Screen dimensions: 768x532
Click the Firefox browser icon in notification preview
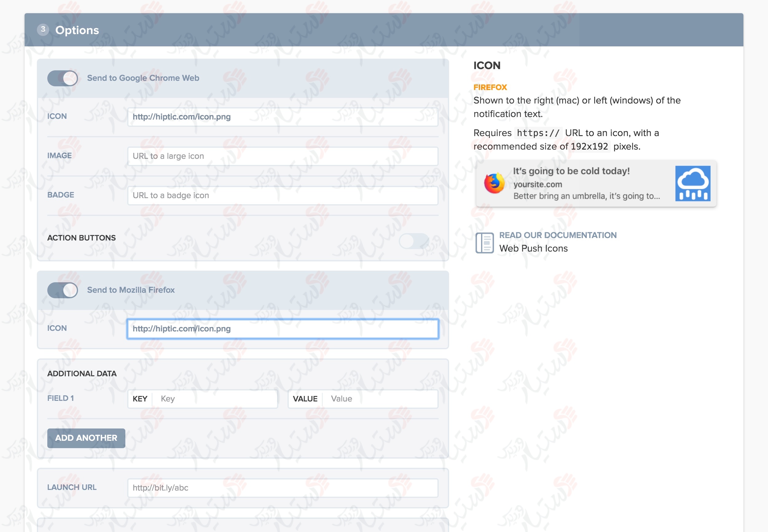[x=495, y=184]
